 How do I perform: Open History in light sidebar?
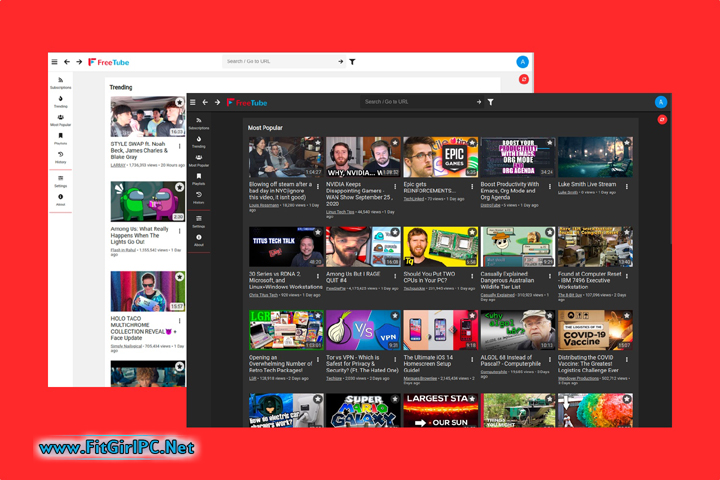point(61,158)
